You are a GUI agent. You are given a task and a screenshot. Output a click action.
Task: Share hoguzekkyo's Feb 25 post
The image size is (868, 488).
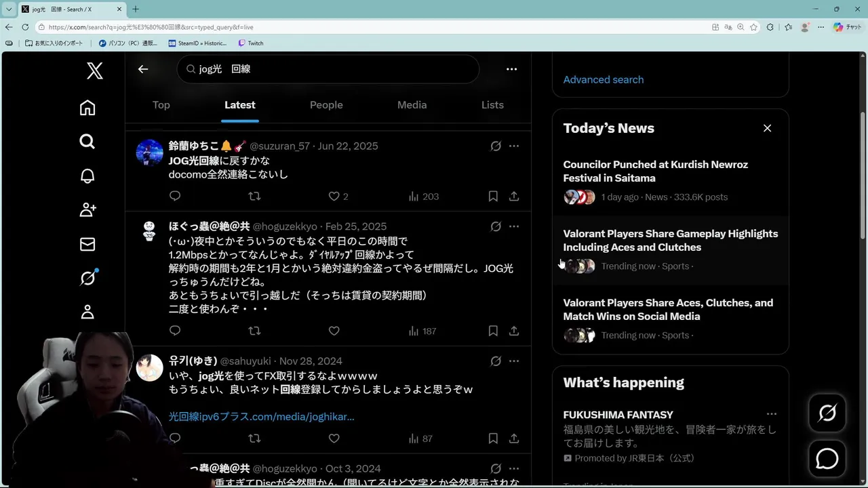[x=514, y=331]
